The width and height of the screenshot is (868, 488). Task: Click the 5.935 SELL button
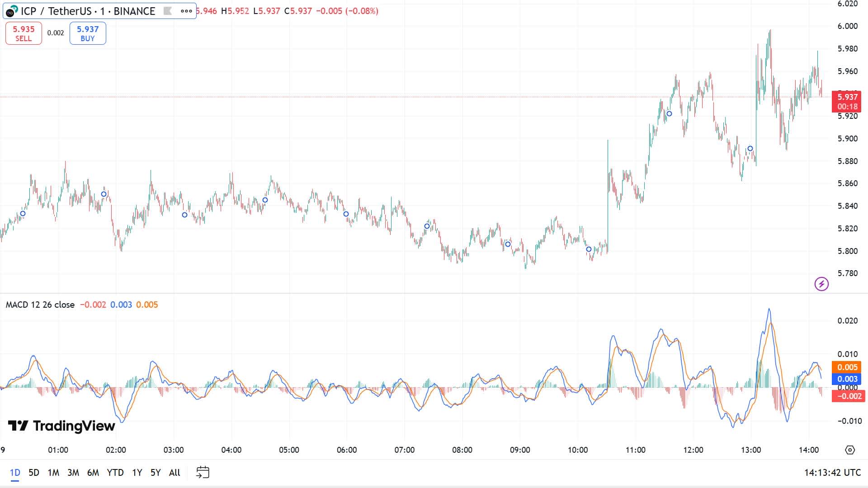click(x=23, y=33)
